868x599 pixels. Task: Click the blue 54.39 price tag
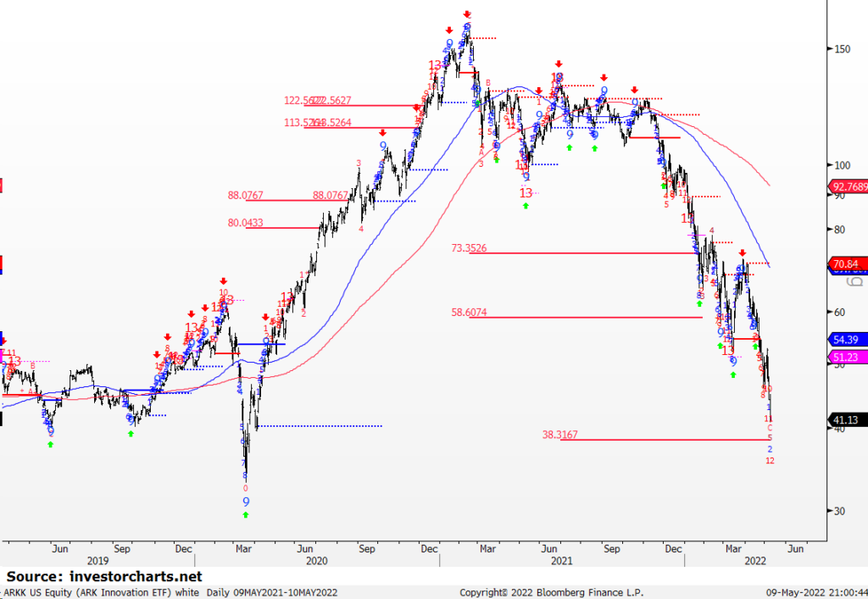(848, 340)
